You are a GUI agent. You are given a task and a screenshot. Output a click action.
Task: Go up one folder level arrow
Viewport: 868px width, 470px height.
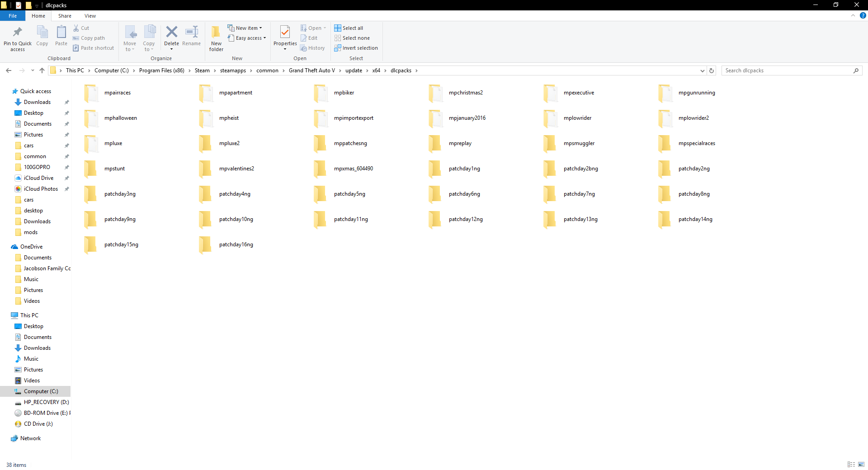(42, 70)
